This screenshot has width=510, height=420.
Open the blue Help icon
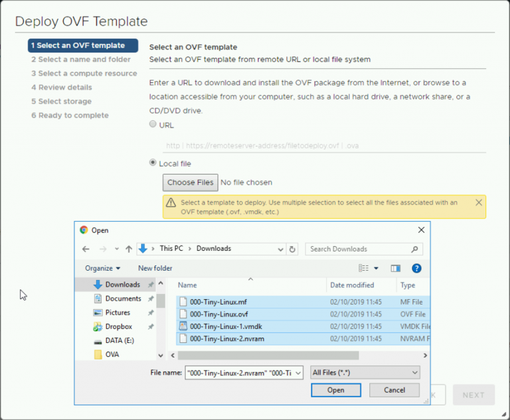pos(416,268)
